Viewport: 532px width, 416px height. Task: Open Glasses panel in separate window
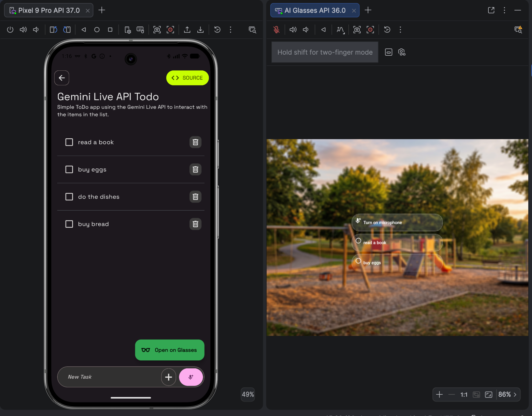coord(491,10)
